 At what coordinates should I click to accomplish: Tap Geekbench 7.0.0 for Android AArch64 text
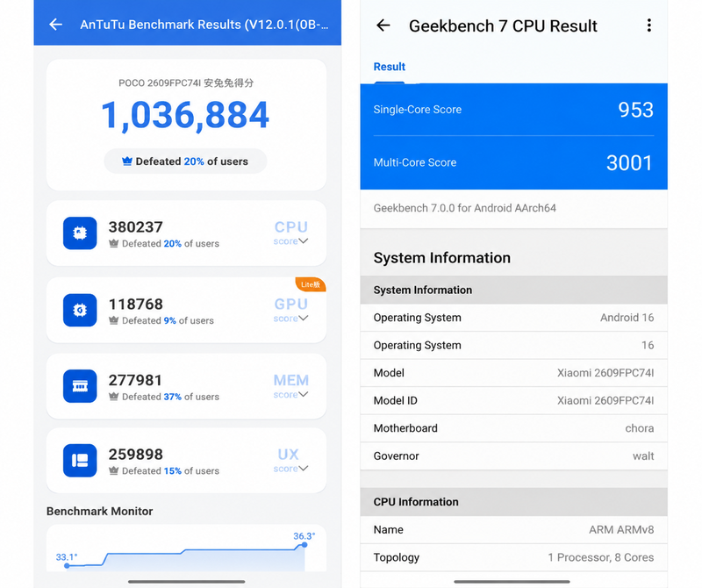[x=465, y=208]
